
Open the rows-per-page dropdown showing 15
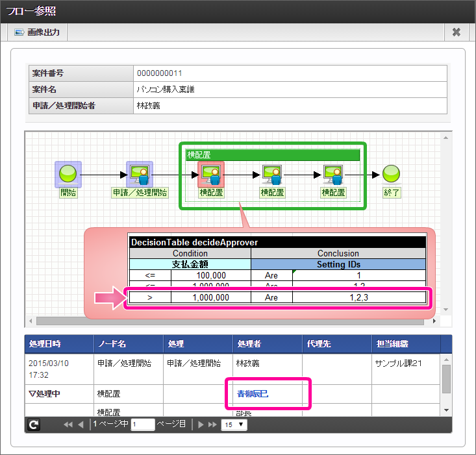pos(234,424)
